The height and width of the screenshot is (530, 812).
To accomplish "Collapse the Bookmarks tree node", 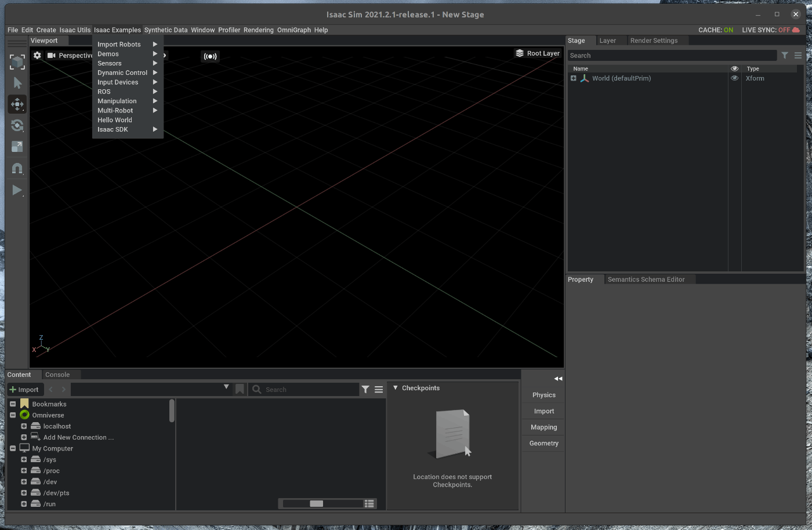I will [13, 404].
